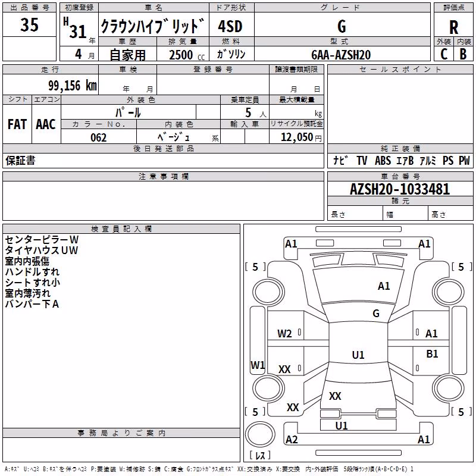Select the 登録番号 header
The height and width of the screenshot is (476, 476).
[x=213, y=70]
